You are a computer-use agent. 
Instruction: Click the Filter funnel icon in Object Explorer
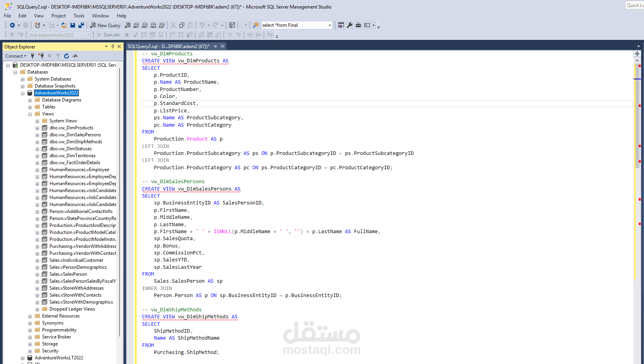58,56
